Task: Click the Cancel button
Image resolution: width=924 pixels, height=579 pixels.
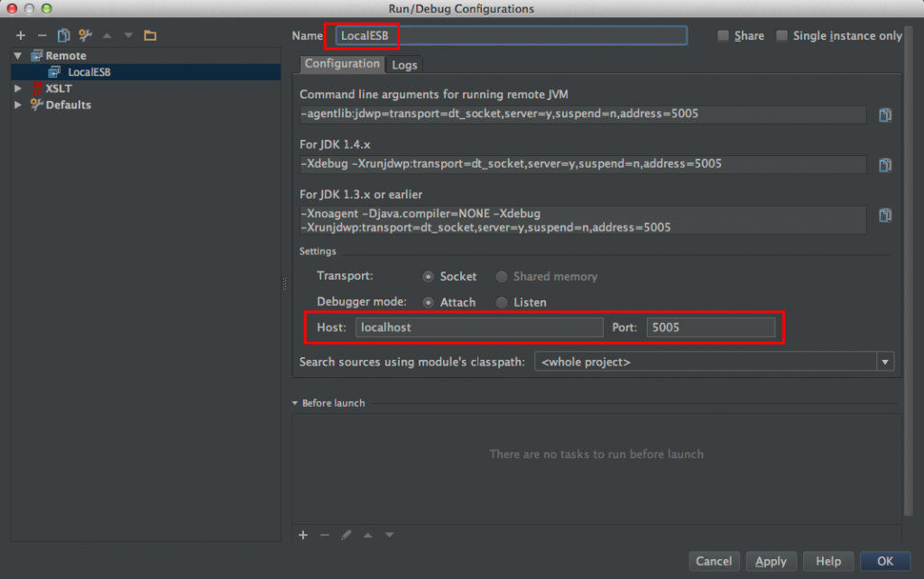Action: pyautogui.click(x=714, y=561)
